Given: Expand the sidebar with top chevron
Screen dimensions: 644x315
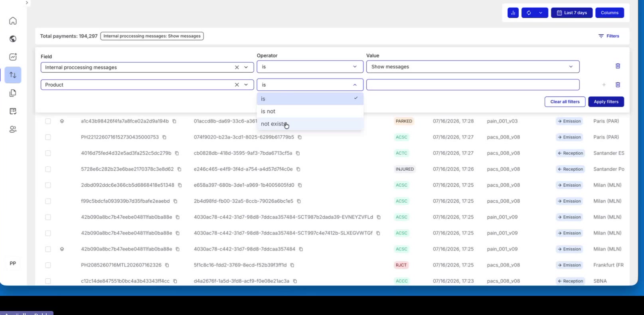Looking at the screenshot, I should click(27, 3).
